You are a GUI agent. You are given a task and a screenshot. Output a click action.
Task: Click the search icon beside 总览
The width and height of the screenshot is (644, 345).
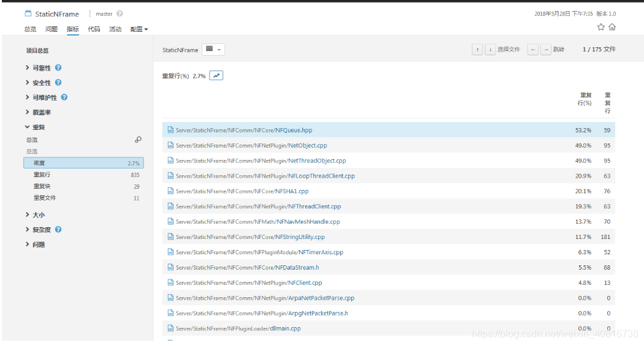[138, 140]
